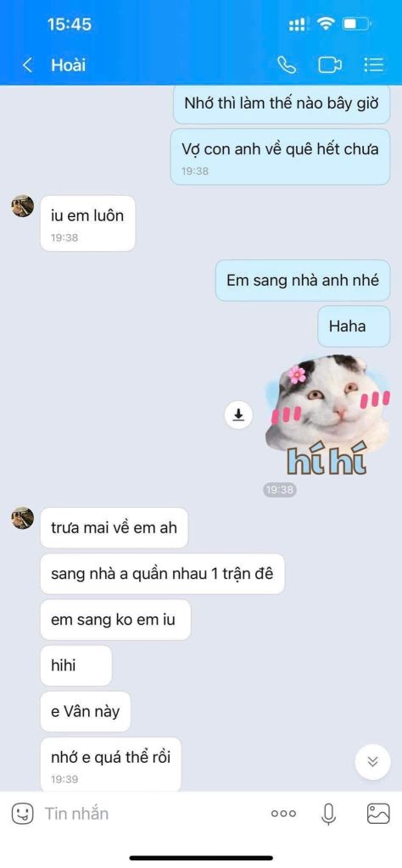402x868 pixels.
Task: Download the hí hí cat sticker
Action: pos(238,414)
